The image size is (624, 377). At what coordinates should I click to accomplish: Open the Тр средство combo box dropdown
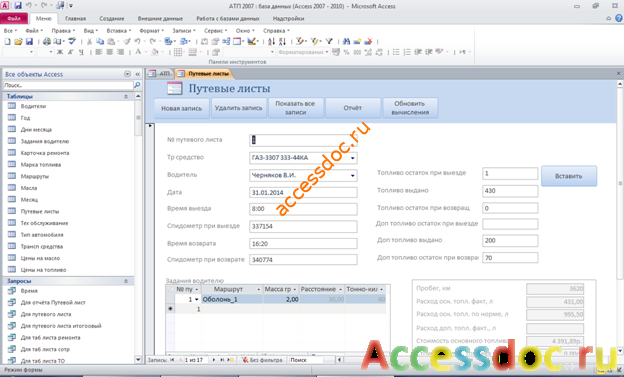[x=353, y=158]
